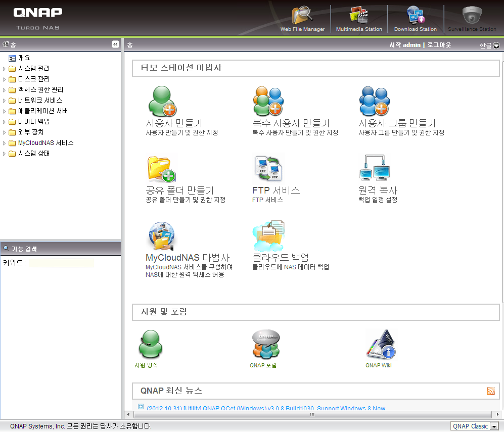Open Web File Manager icon
Viewport: 504px width, 432px height.
[x=302, y=16]
